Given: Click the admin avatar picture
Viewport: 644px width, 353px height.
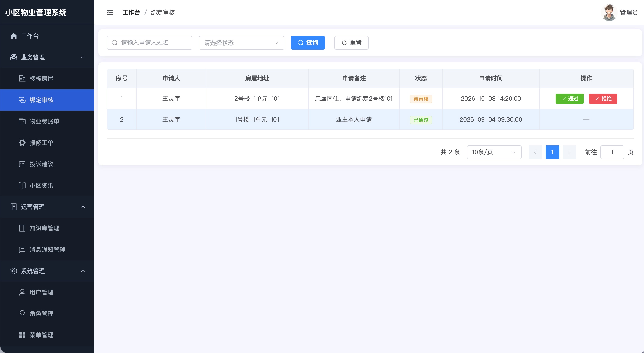Looking at the screenshot, I should click(x=609, y=12).
